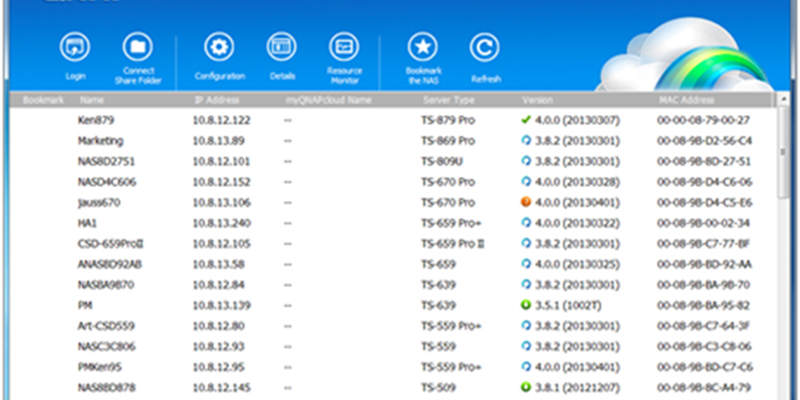The image size is (800, 400).
Task: Click update icon in HA1 version cell
Action: coord(526,223)
